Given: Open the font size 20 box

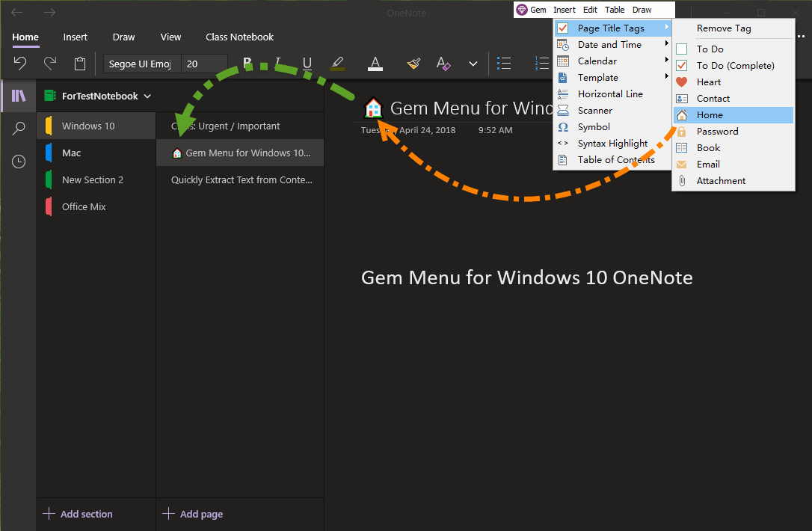Looking at the screenshot, I should (x=204, y=64).
